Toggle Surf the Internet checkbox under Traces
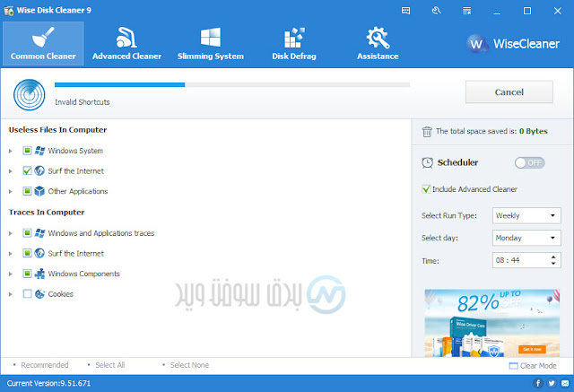Image resolution: width=574 pixels, height=392 pixels. pos(27,253)
